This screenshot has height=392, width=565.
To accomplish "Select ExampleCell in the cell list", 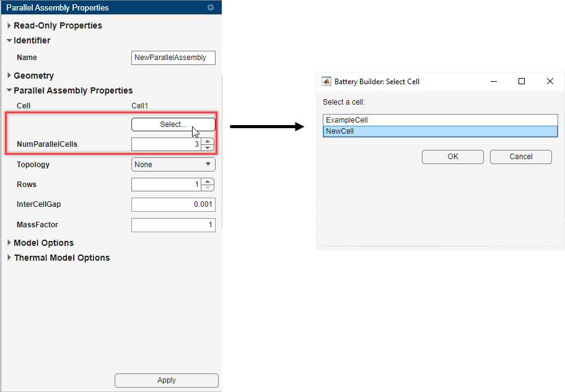I will (x=440, y=120).
